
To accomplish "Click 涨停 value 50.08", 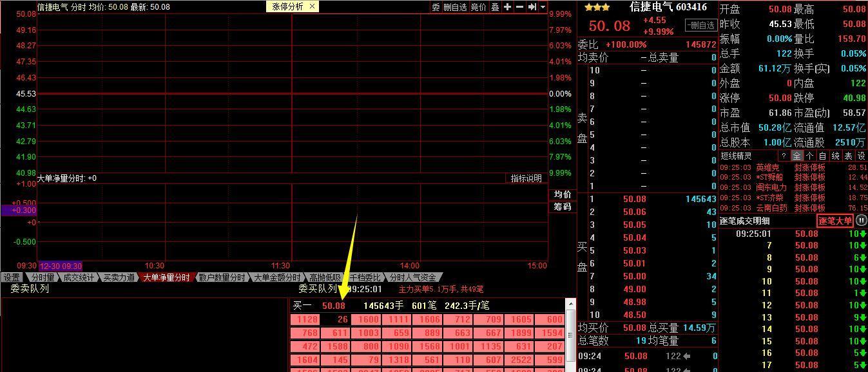I will coord(780,98).
